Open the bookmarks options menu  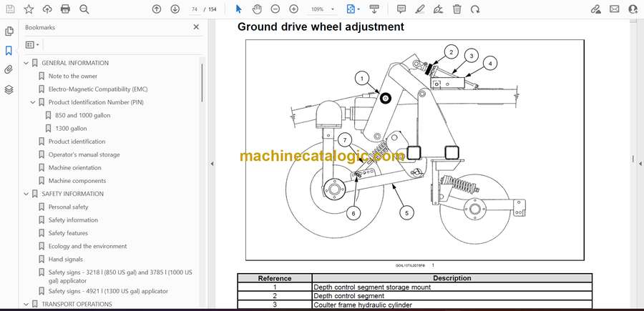[x=32, y=45]
